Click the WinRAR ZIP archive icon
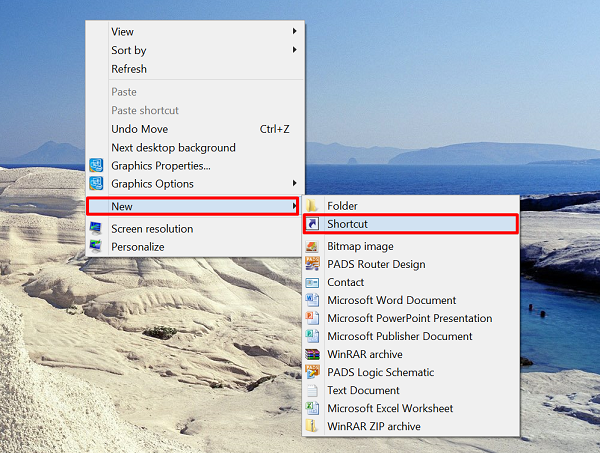Image resolution: width=600 pixels, height=453 pixels. pos(312,426)
